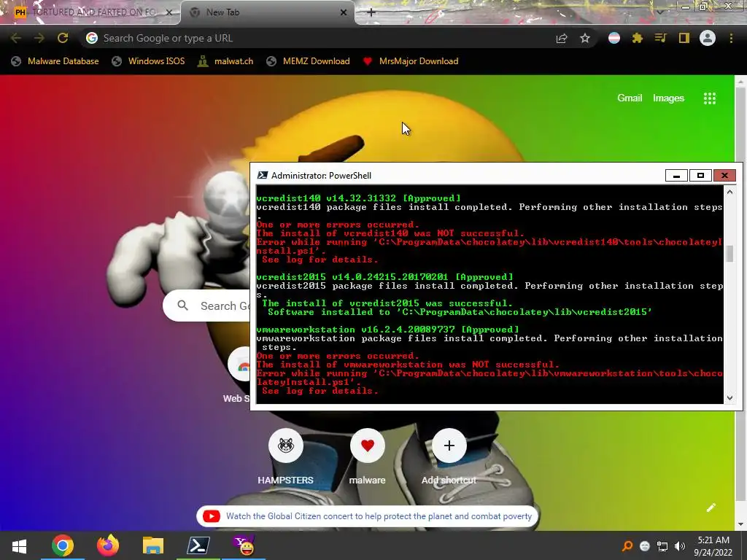Open Google apps grid
Screen dimensions: 747x560
pyautogui.click(x=710, y=98)
